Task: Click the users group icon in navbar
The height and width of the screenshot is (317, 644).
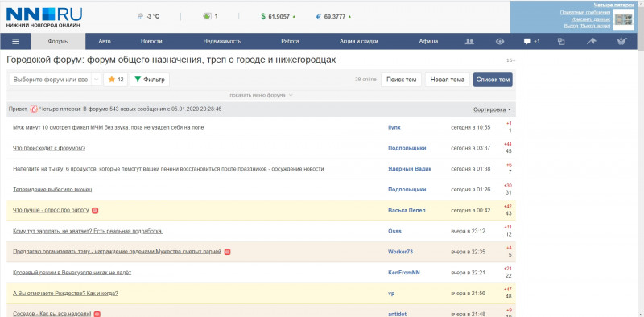Action: point(469,42)
